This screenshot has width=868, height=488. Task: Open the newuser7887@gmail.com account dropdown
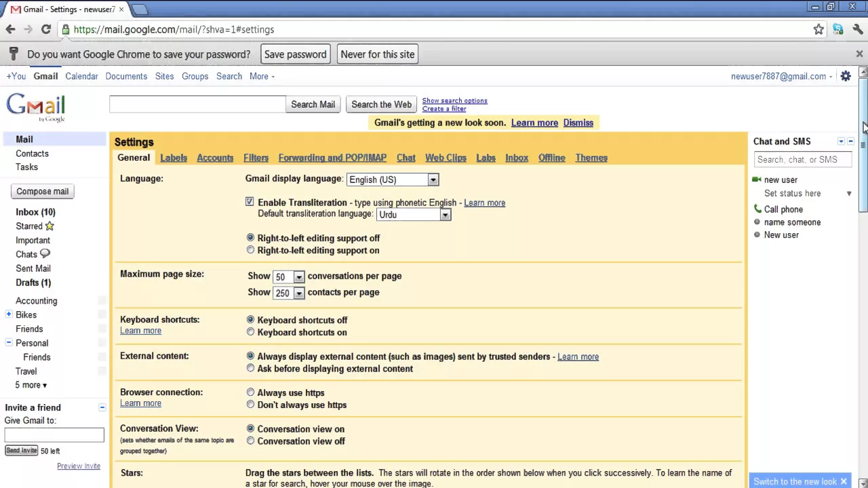pos(782,76)
